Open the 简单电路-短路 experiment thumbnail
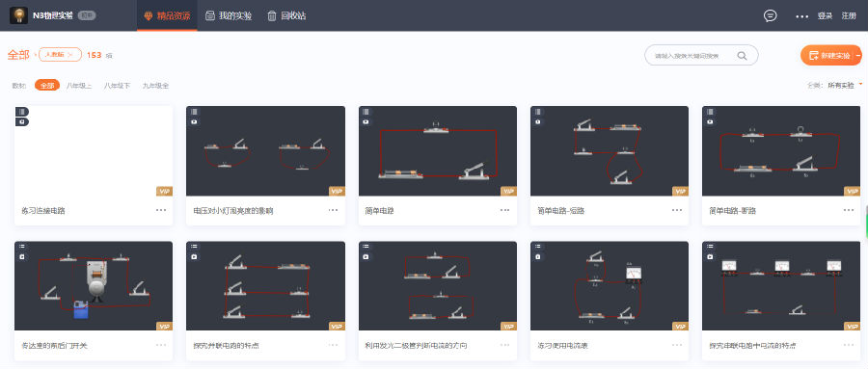The image size is (868, 369). coord(610,151)
